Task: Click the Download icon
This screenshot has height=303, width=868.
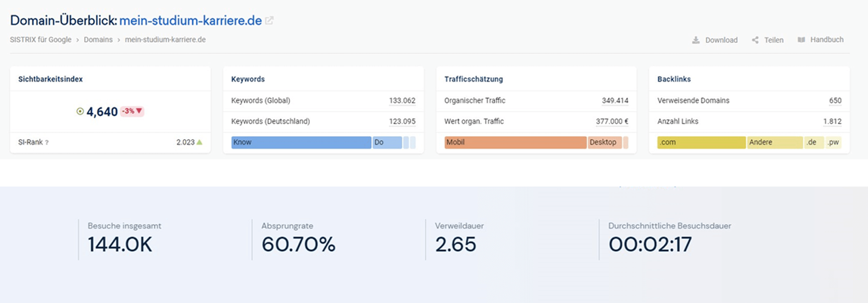Action: 696,40
